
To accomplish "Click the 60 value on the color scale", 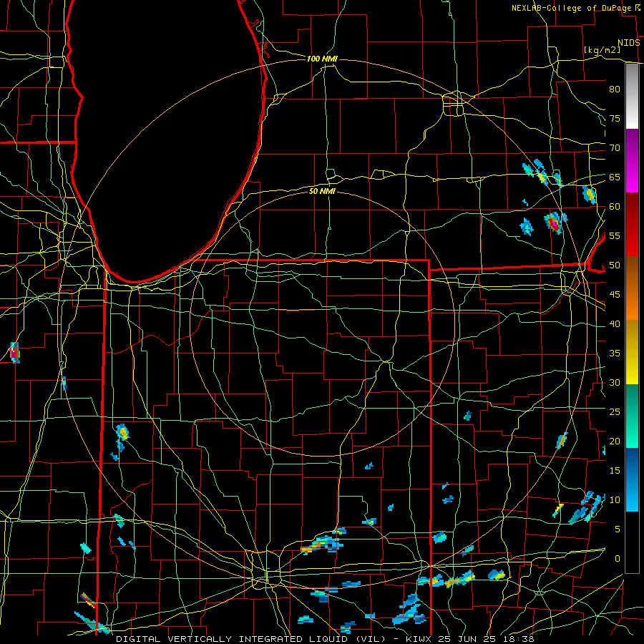I will click(x=615, y=207).
